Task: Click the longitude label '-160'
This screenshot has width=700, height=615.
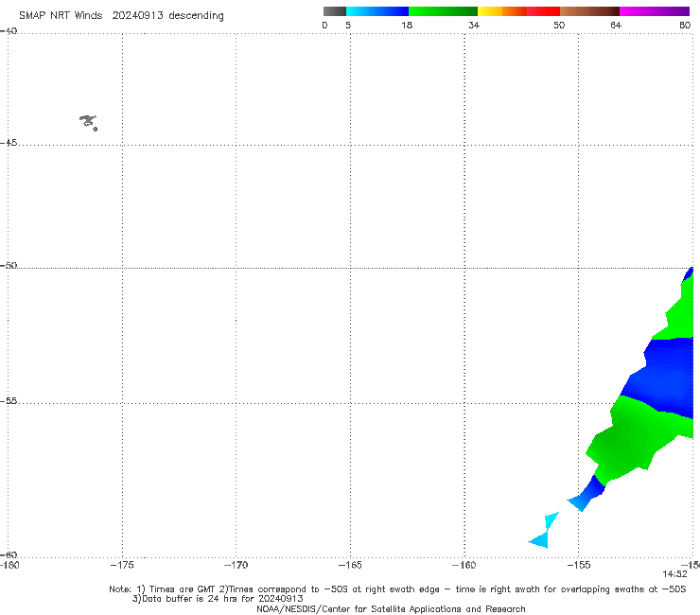Action: click(x=464, y=565)
